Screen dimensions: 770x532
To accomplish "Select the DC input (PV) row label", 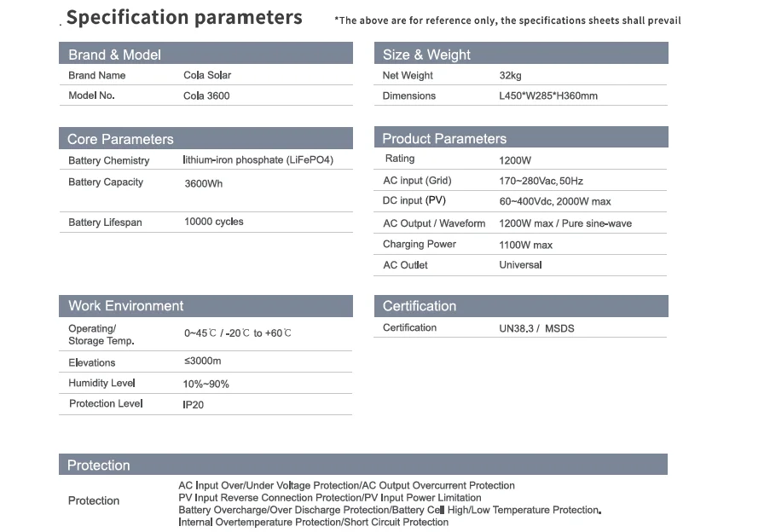I will click(414, 200).
